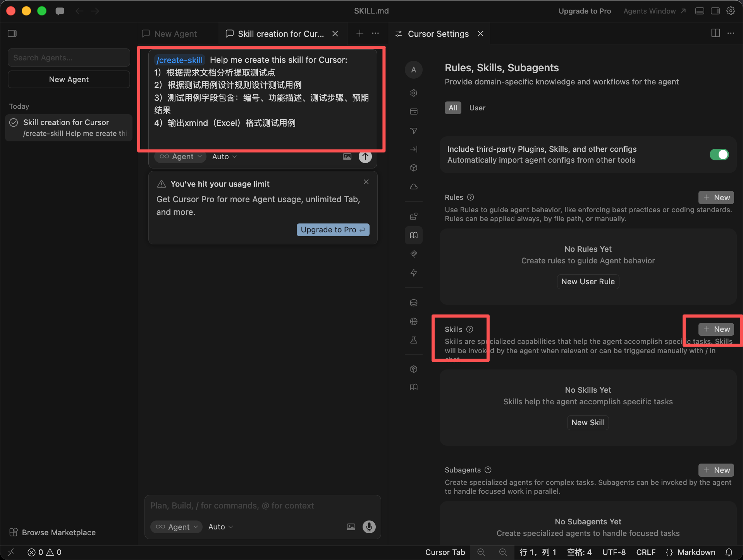This screenshot has width=743, height=560.
Task: Click the help icon next to Rules
Action: [471, 197]
